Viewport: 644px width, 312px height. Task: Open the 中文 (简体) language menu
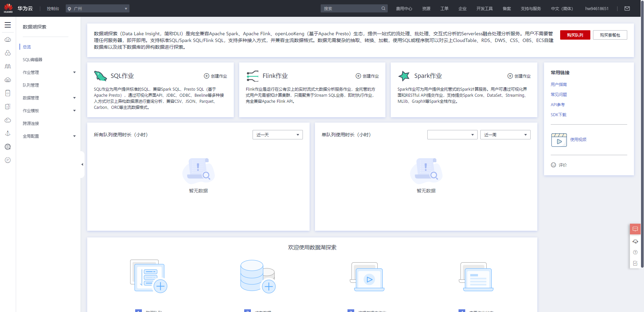pyautogui.click(x=562, y=8)
